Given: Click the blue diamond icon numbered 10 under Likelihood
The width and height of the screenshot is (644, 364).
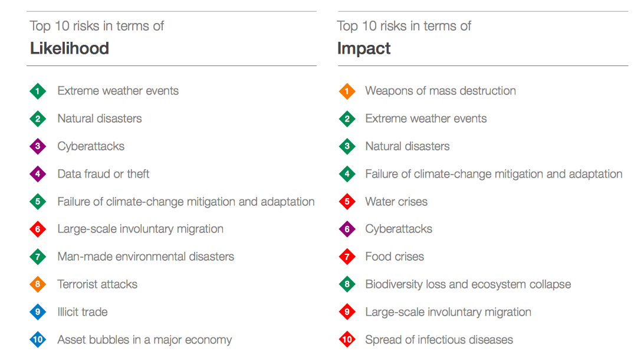Looking at the screenshot, I should (x=38, y=340).
